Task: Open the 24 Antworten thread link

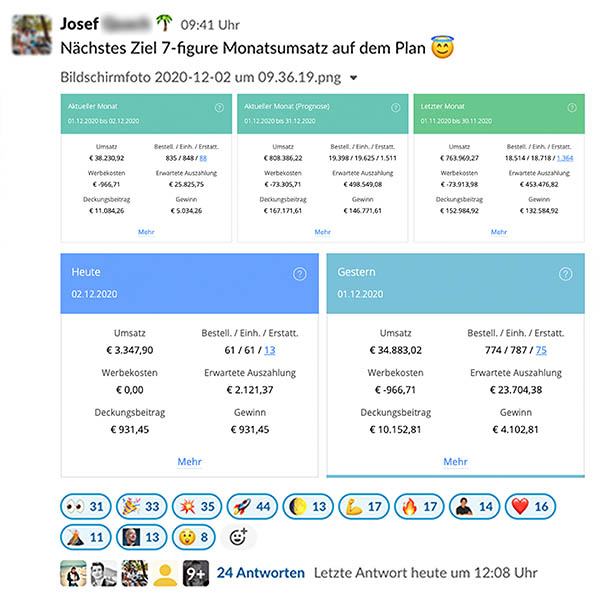Action: (x=261, y=573)
